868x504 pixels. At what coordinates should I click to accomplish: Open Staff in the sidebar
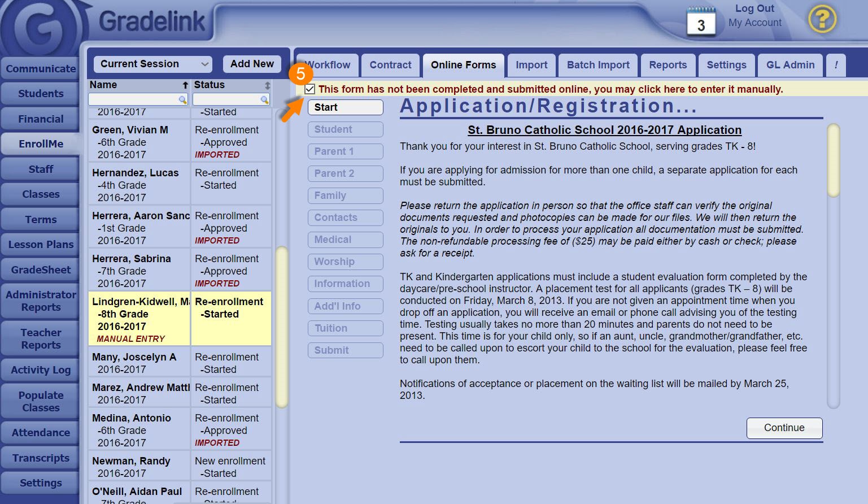pos(40,169)
